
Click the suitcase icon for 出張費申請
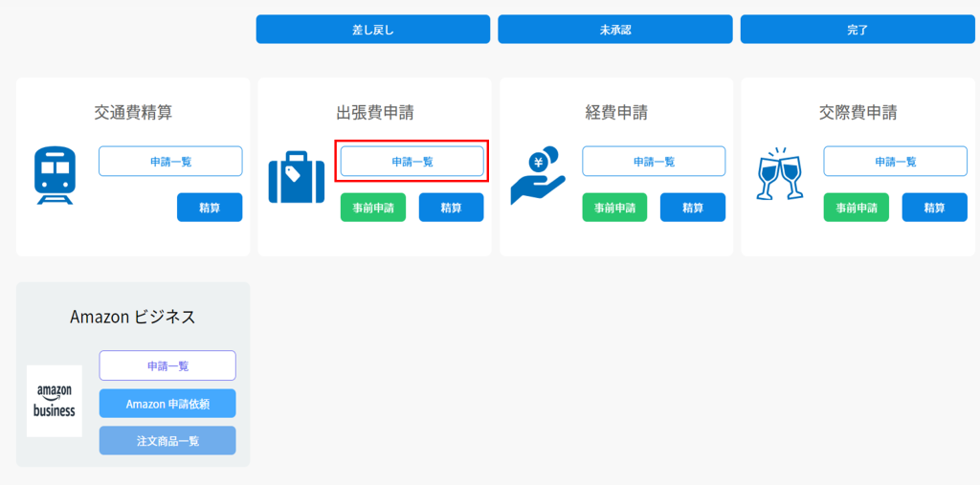[x=297, y=177]
